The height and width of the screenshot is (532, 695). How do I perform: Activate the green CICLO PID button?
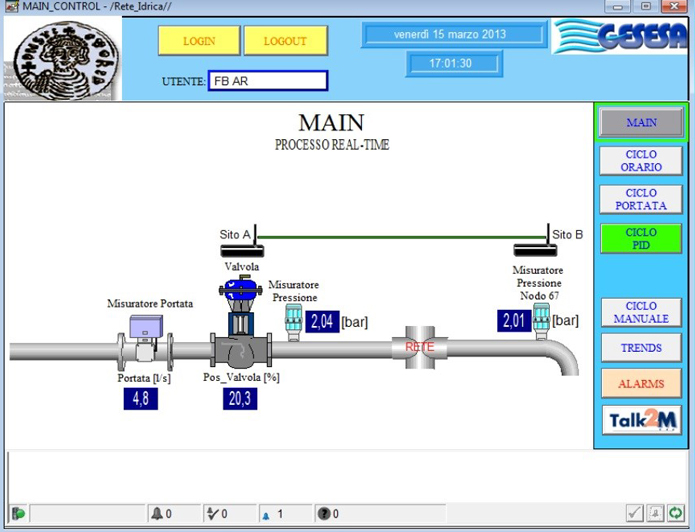[641, 238]
